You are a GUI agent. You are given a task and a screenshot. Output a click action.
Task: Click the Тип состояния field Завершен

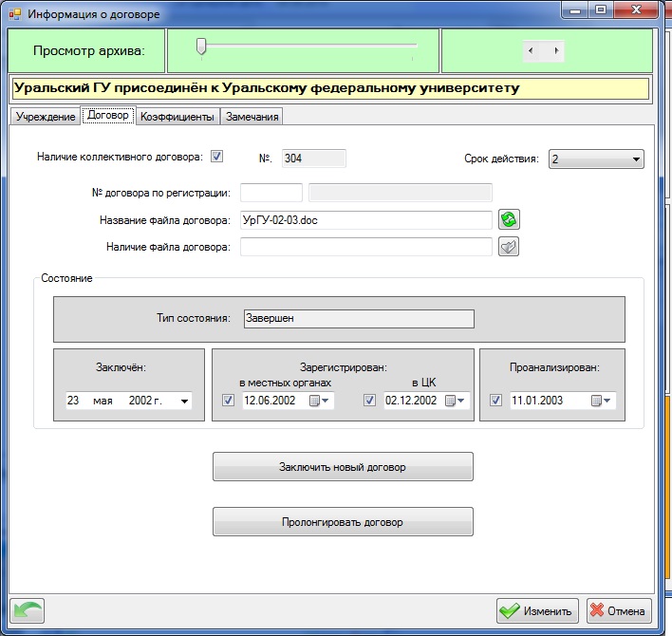[x=359, y=319]
